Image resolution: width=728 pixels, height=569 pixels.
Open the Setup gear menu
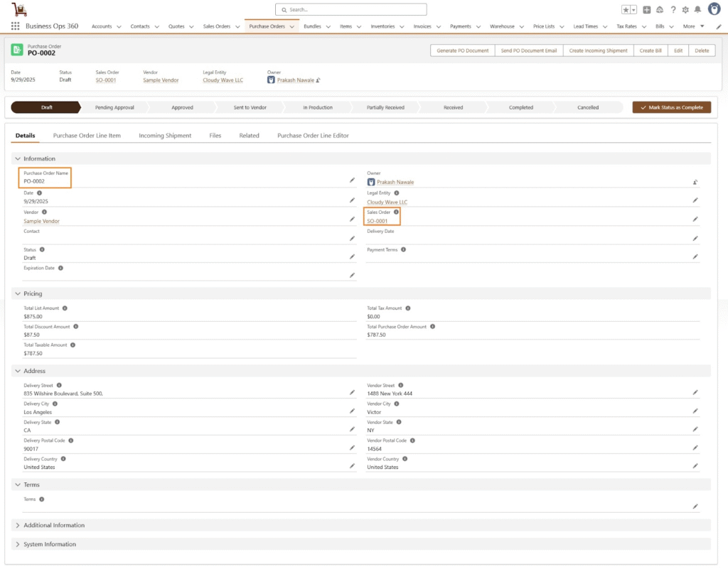point(685,10)
